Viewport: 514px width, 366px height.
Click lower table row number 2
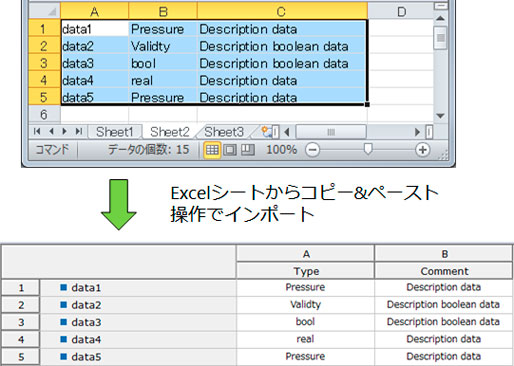click(x=21, y=305)
